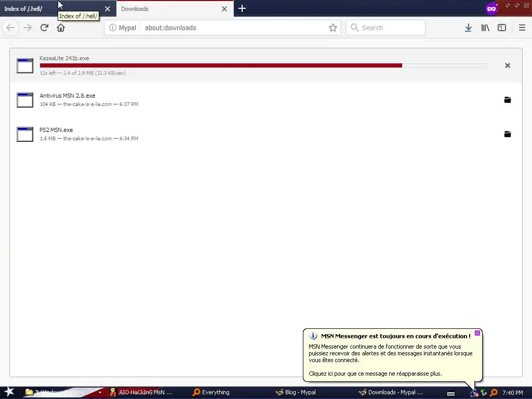Select the Antivirus MSN 2.8.exe entry name
This screenshot has width=532, height=399.
pos(67,96)
